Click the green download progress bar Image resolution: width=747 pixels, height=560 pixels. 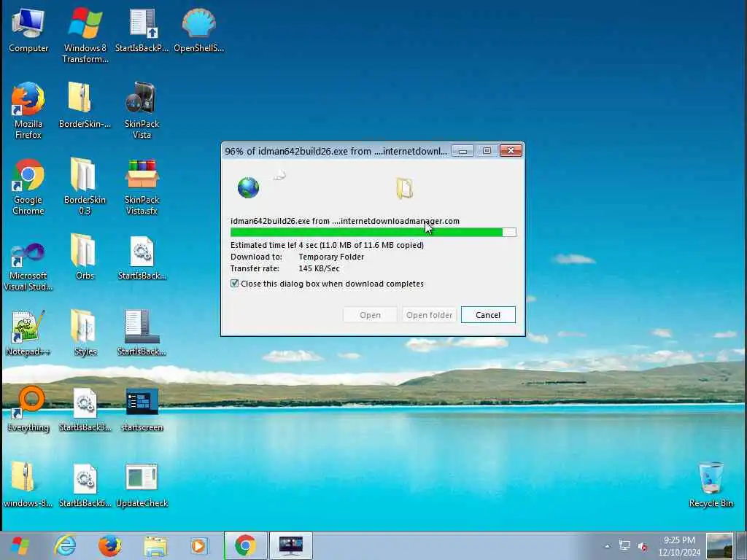[x=373, y=233]
